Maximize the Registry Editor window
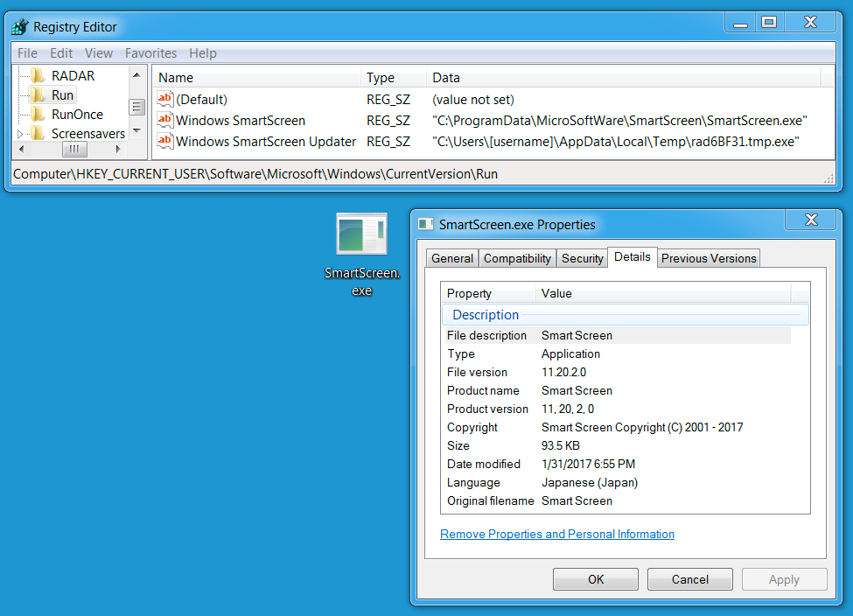853x616 pixels. [x=769, y=22]
